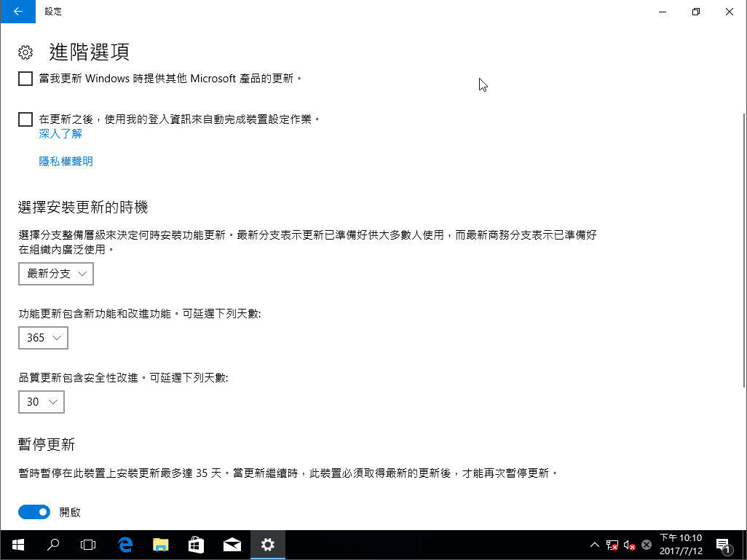Open File Explorer from taskbar

(161, 545)
